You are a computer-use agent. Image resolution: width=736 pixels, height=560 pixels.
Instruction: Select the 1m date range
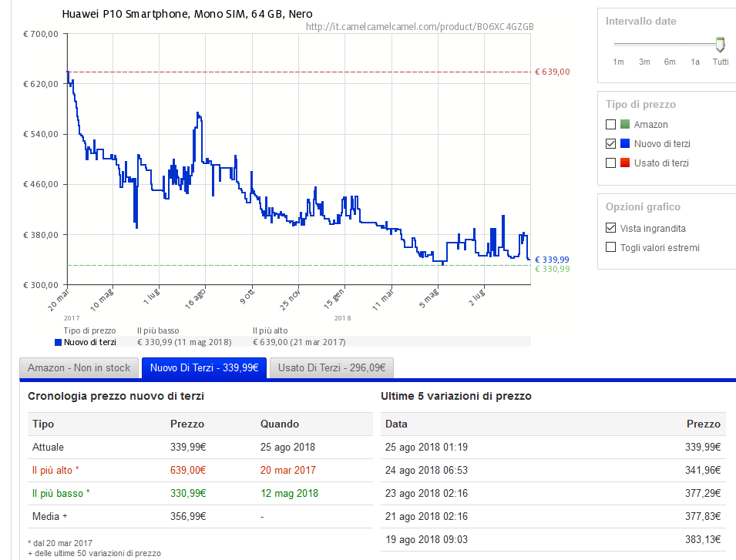618,62
